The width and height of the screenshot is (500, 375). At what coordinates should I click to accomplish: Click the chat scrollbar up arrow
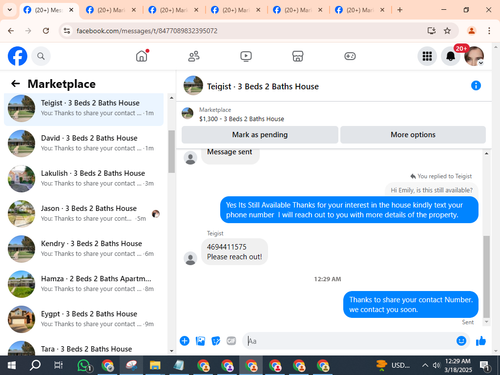486,153
